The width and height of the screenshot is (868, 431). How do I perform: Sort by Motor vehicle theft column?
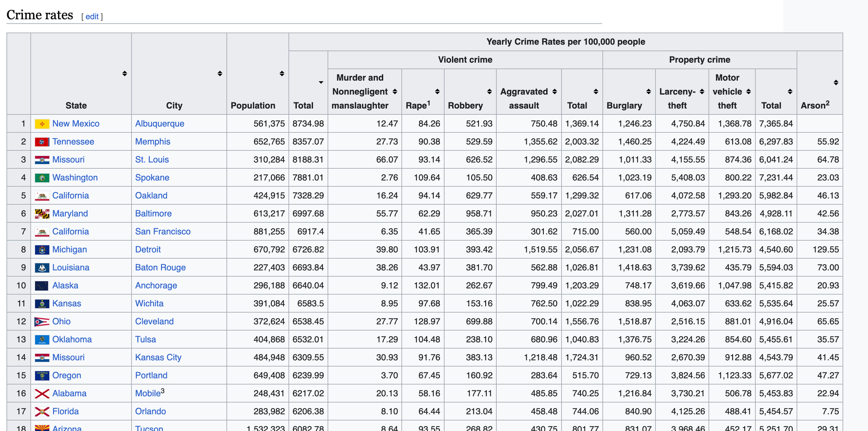[x=748, y=92]
